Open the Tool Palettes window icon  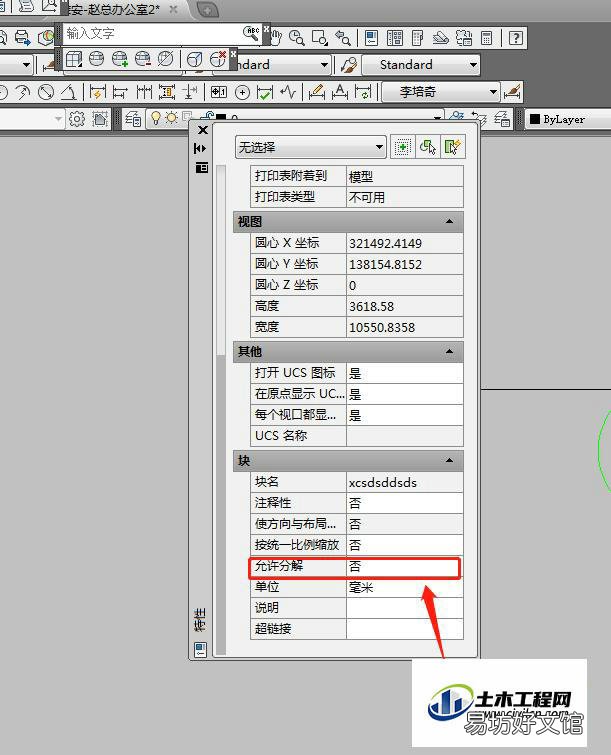click(417, 38)
